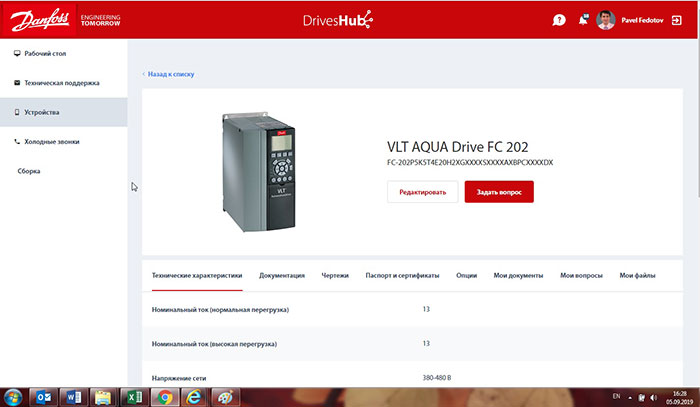
Task: Open File Explorer from the taskbar
Action: click(104, 397)
